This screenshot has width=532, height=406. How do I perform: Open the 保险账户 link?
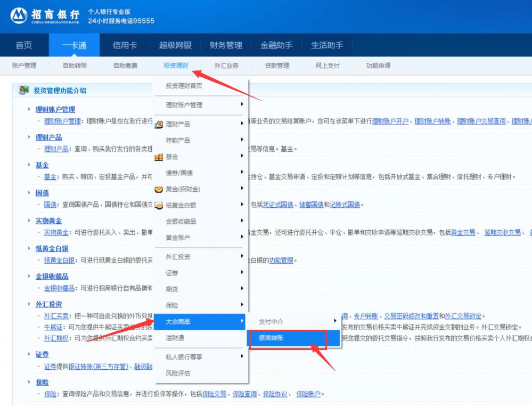[x=308, y=394]
